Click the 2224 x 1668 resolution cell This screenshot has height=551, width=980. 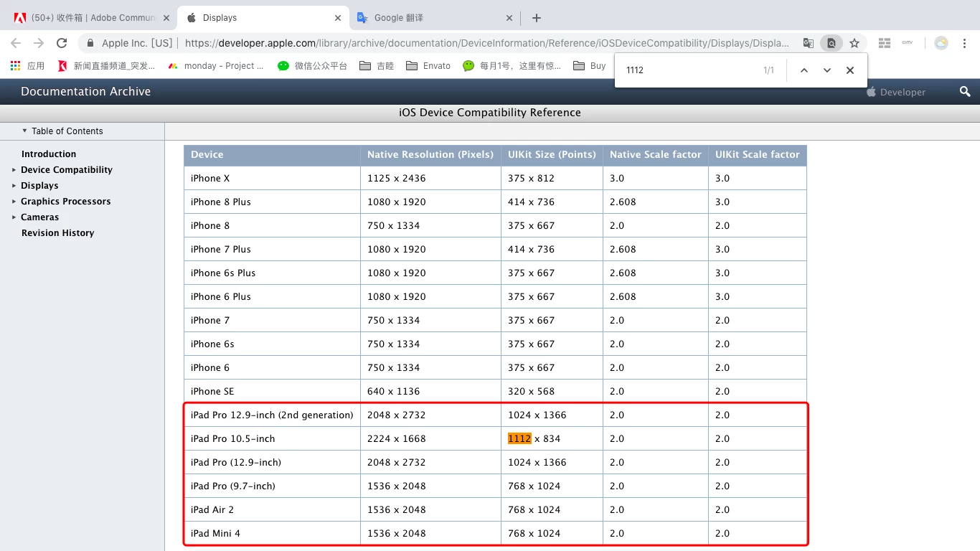(430, 438)
